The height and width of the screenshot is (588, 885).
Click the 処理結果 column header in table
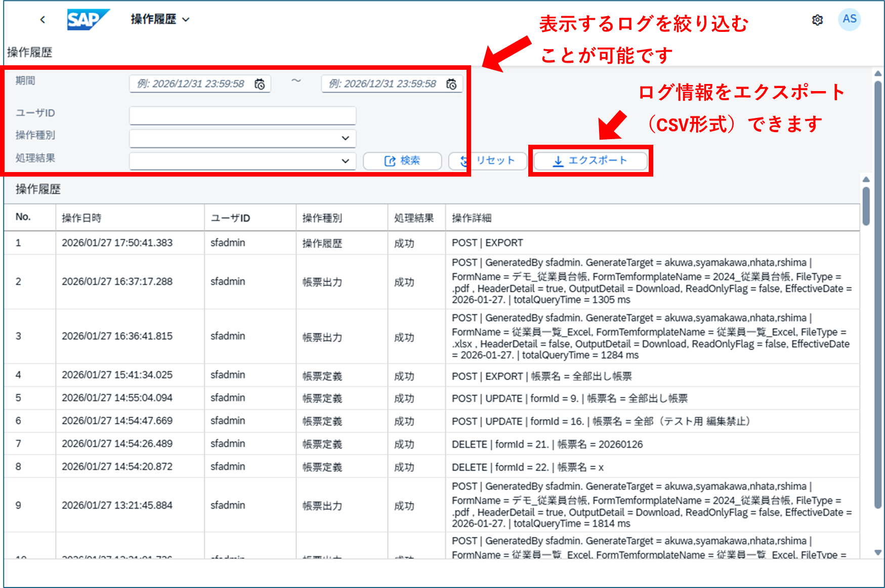tap(413, 218)
